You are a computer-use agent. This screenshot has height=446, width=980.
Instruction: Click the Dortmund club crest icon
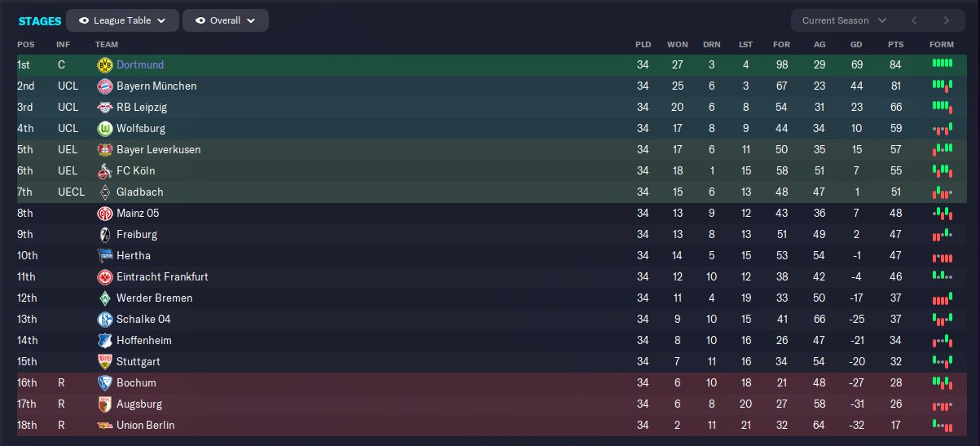tap(104, 64)
